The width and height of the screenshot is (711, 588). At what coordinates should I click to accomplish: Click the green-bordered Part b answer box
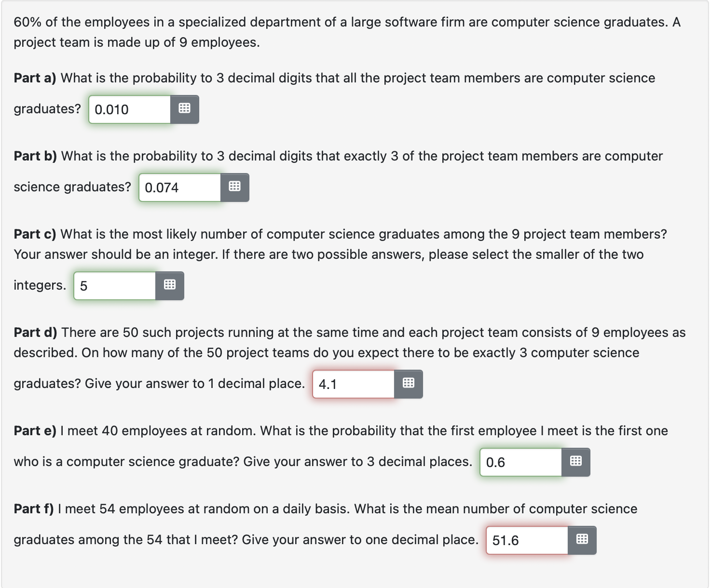pos(179,187)
